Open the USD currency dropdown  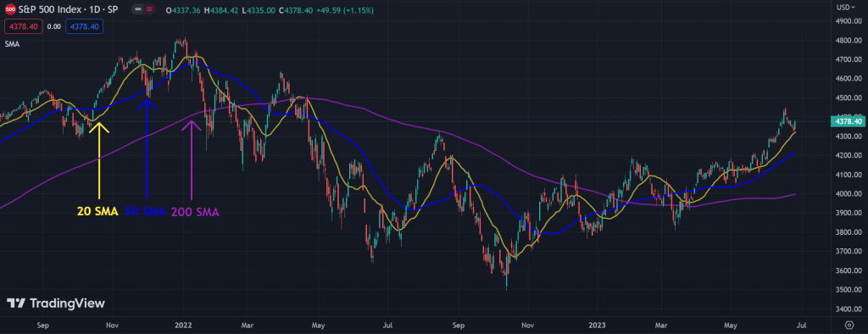coord(845,7)
